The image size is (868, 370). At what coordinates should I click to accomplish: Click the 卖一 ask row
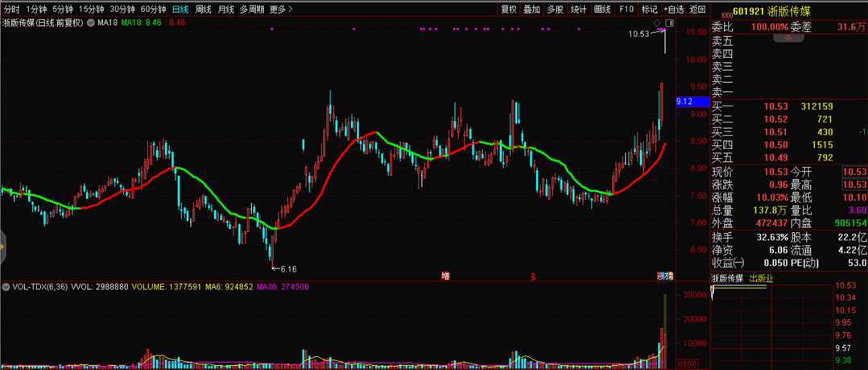click(x=789, y=93)
